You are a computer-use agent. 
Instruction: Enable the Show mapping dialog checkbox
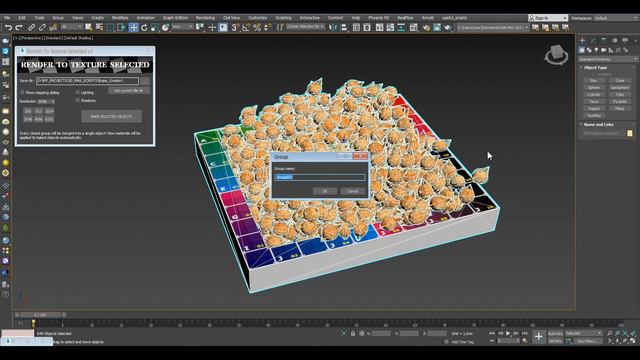coord(22,93)
